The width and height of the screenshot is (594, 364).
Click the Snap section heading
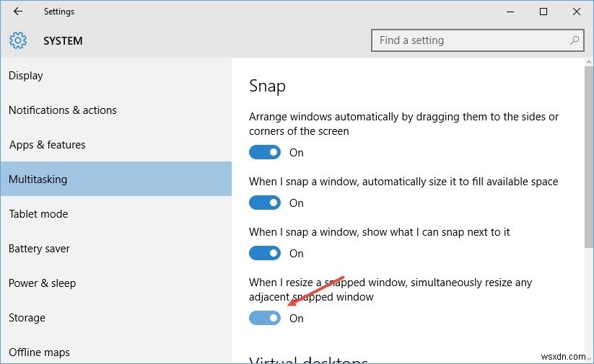point(267,86)
